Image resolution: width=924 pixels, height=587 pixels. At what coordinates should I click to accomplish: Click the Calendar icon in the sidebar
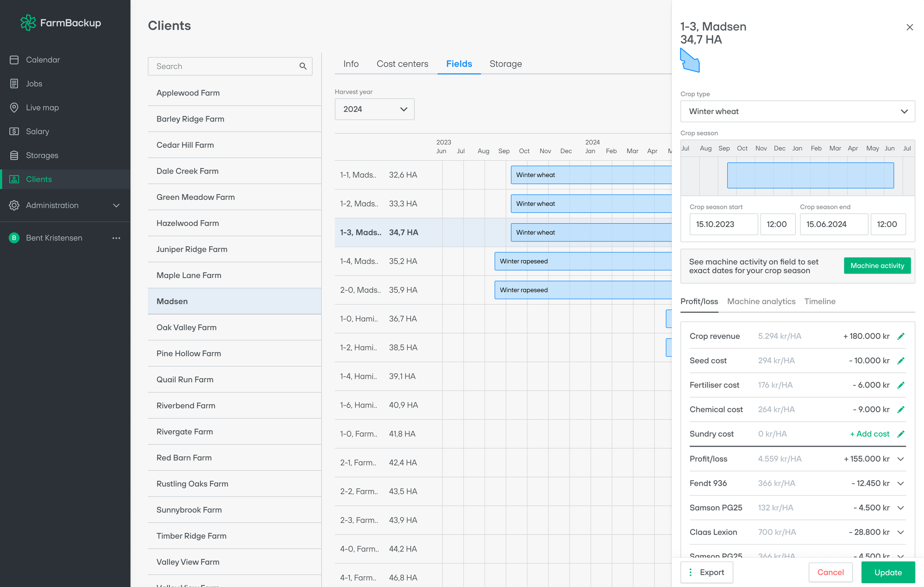pyautogui.click(x=14, y=60)
